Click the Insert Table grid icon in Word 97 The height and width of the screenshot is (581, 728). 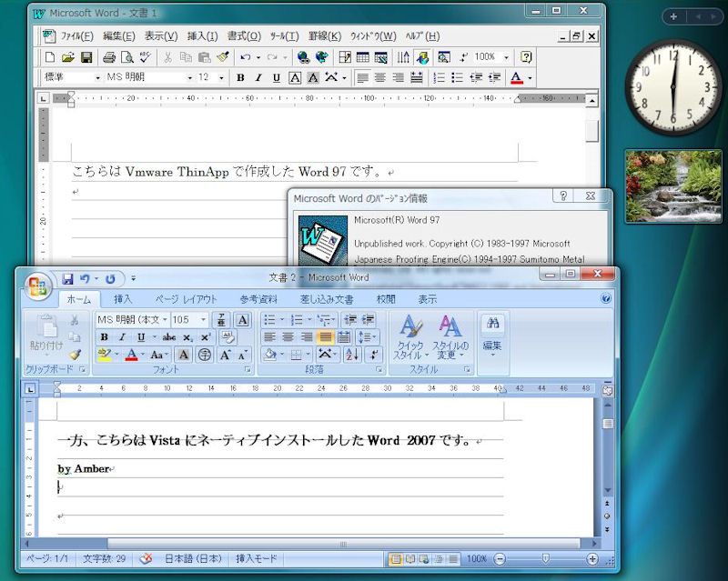coord(362,57)
